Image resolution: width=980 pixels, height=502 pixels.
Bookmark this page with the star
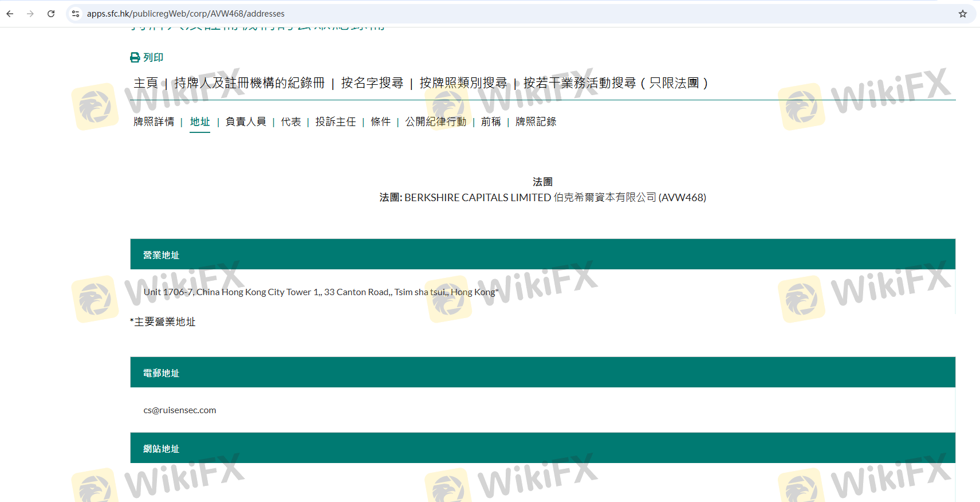[x=963, y=14]
